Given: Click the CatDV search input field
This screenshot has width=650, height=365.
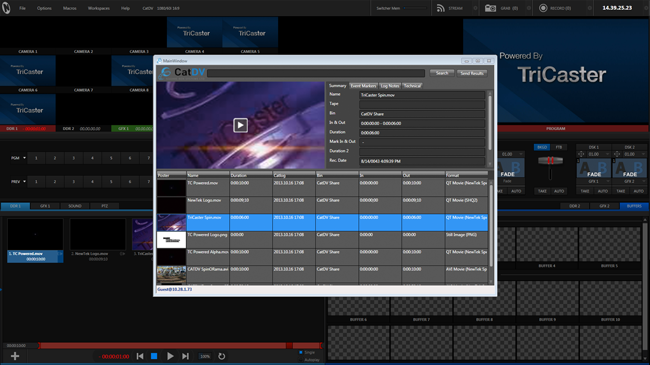Looking at the screenshot, I should coord(316,73).
